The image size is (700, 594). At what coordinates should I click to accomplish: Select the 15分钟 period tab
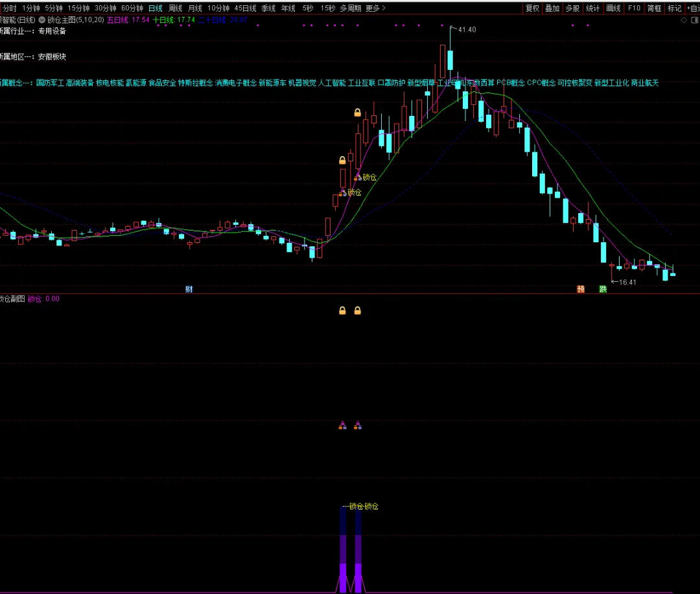(x=78, y=8)
